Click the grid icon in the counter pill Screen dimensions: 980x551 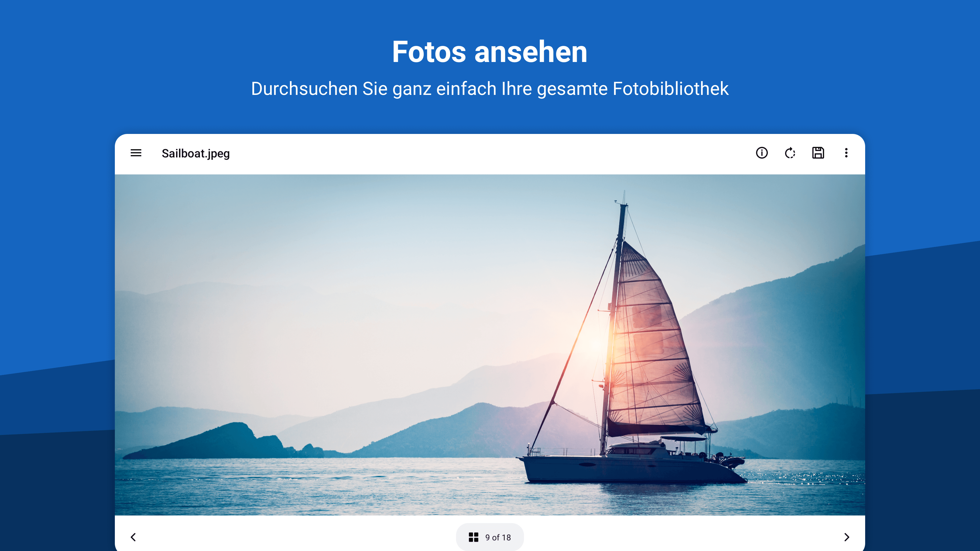473,537
